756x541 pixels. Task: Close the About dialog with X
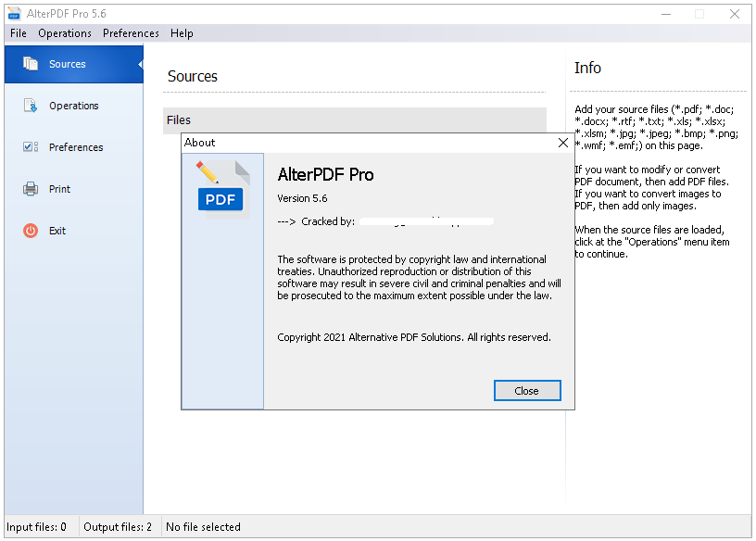coord(562,143)
